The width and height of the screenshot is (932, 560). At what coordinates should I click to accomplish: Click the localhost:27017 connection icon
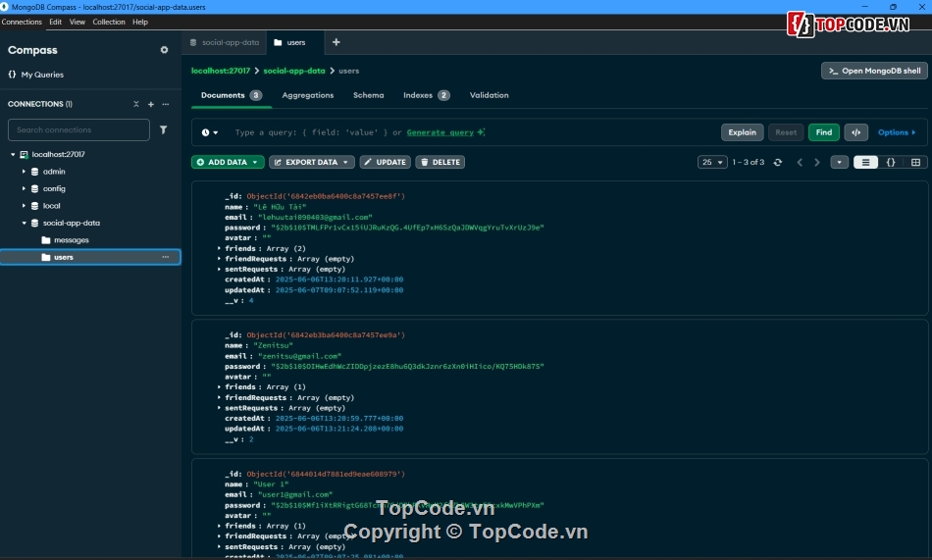[x=24, y=154]
